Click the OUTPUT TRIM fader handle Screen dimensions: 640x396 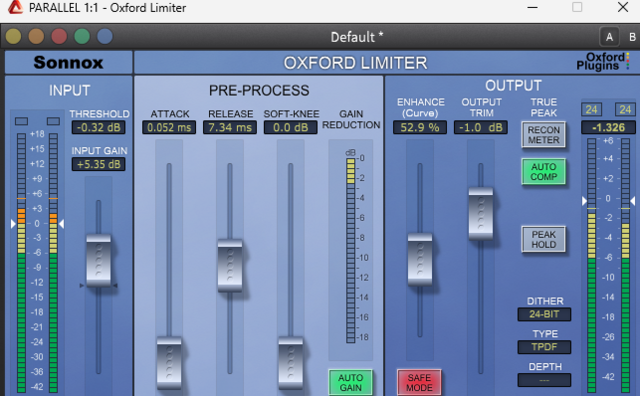point(481,214)
